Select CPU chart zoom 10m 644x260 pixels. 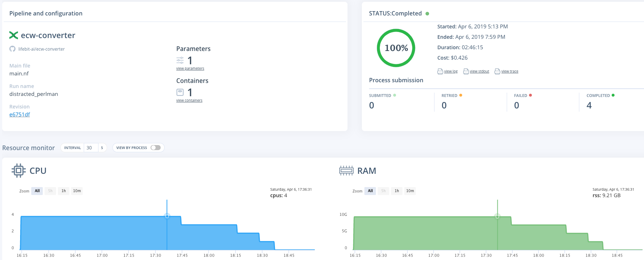[x=77, y=191]
